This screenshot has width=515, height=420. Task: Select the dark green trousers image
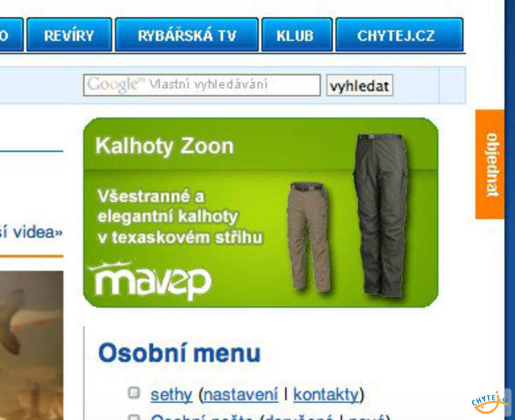click(381, 216)
